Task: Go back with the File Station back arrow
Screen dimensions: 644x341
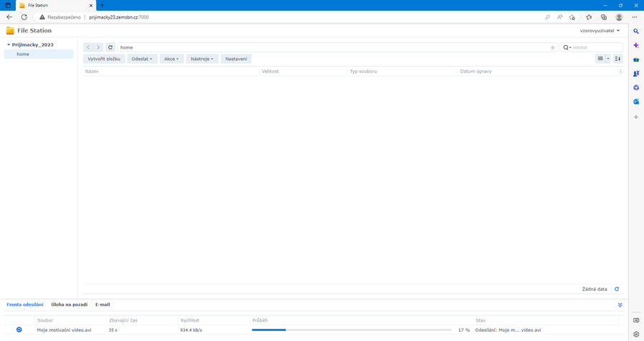Action: (x=88, y=47)
